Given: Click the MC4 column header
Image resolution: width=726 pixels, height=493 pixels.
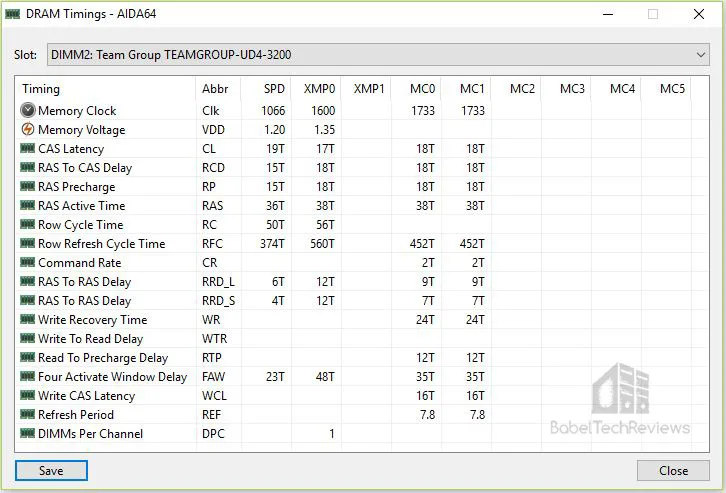Looking at the screenshot, I should point(616,88).
